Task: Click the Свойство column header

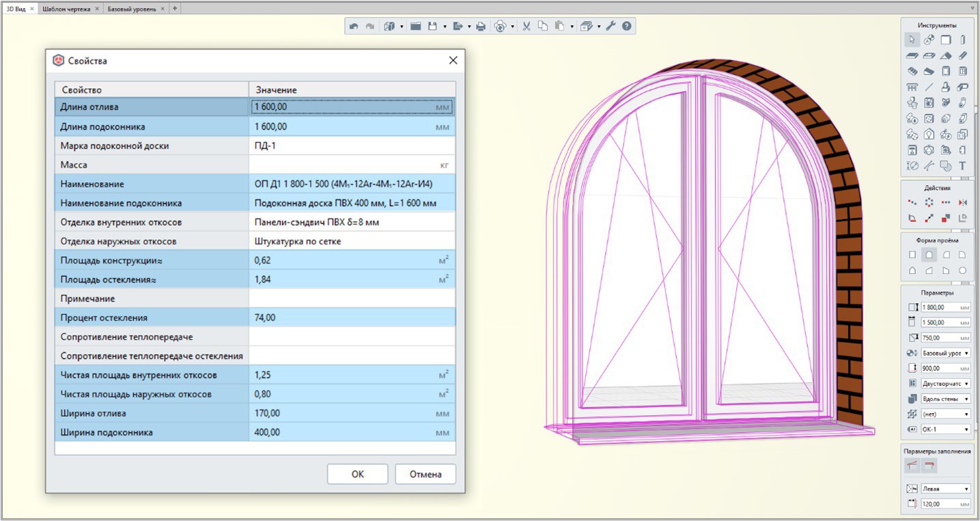Action: [x=152, y=89]
